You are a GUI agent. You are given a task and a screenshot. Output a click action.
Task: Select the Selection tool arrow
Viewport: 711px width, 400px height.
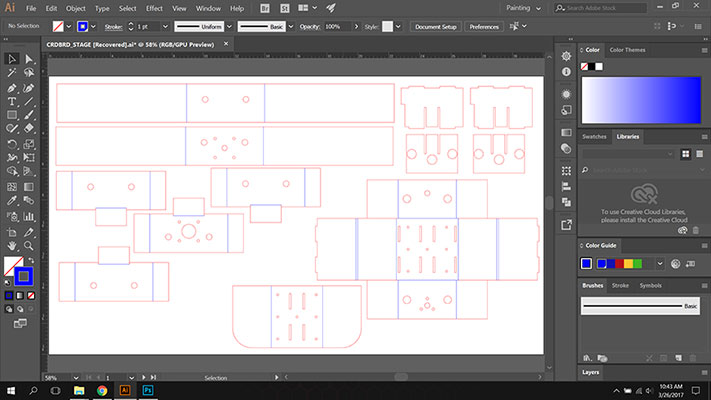(12, 59)
